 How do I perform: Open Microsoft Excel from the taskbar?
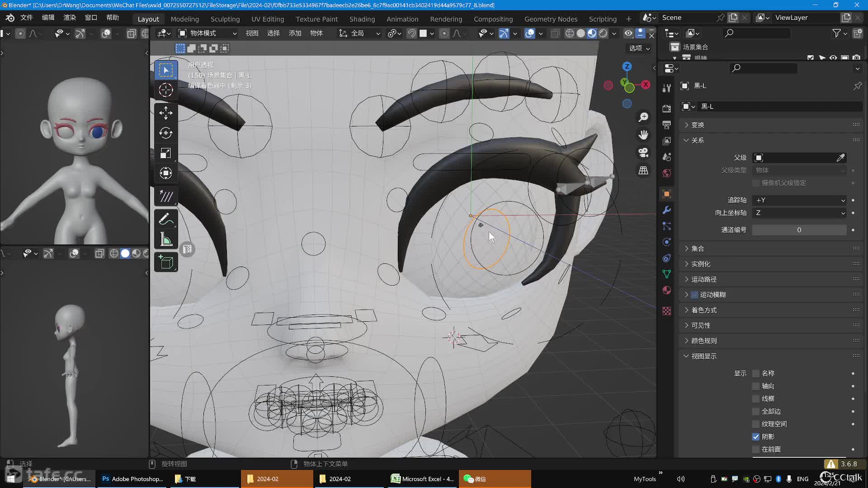pos(422,479)
